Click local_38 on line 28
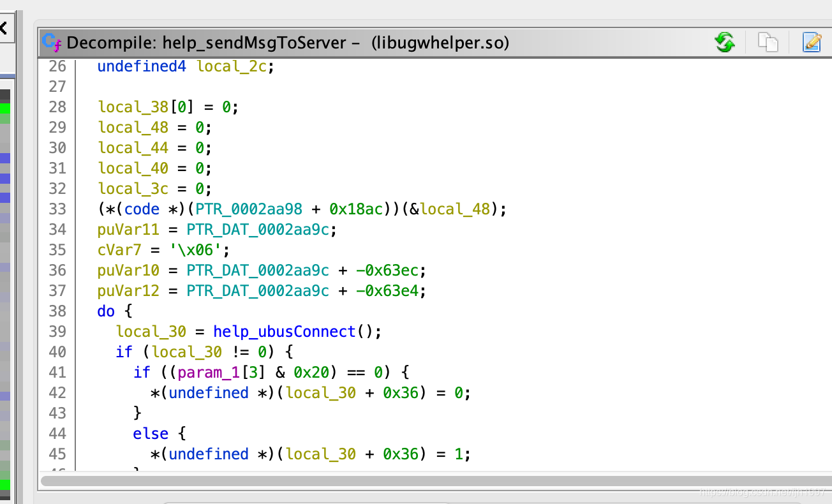 coord(133,107)
